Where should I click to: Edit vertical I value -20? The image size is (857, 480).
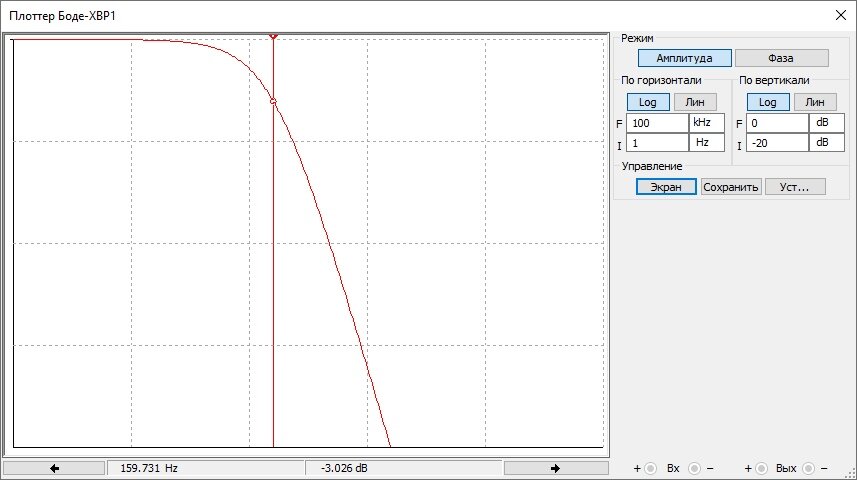point(777,143)
